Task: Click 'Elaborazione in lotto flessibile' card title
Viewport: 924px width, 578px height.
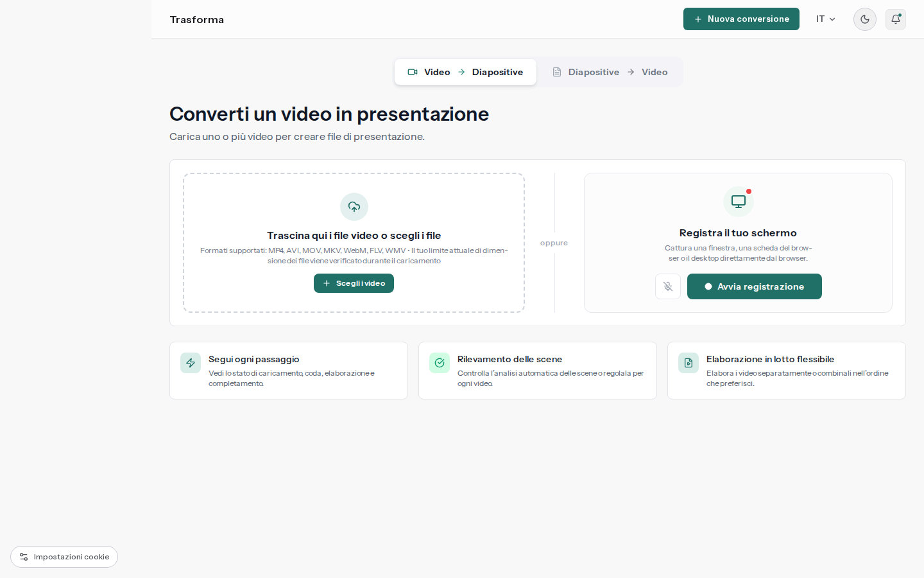Action: point(770,359)
